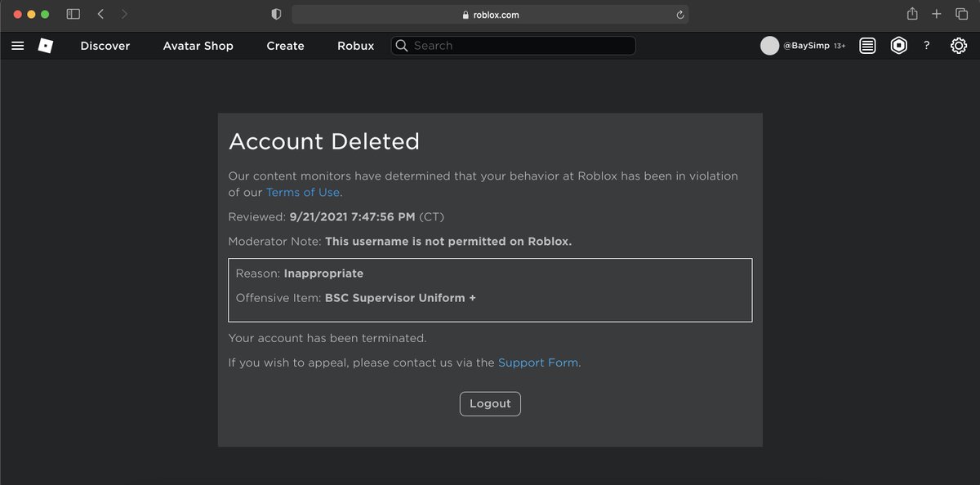
Task: Select the reviewed date 9/21/2021 7:47:56 PM
Action: click(353, 216)
